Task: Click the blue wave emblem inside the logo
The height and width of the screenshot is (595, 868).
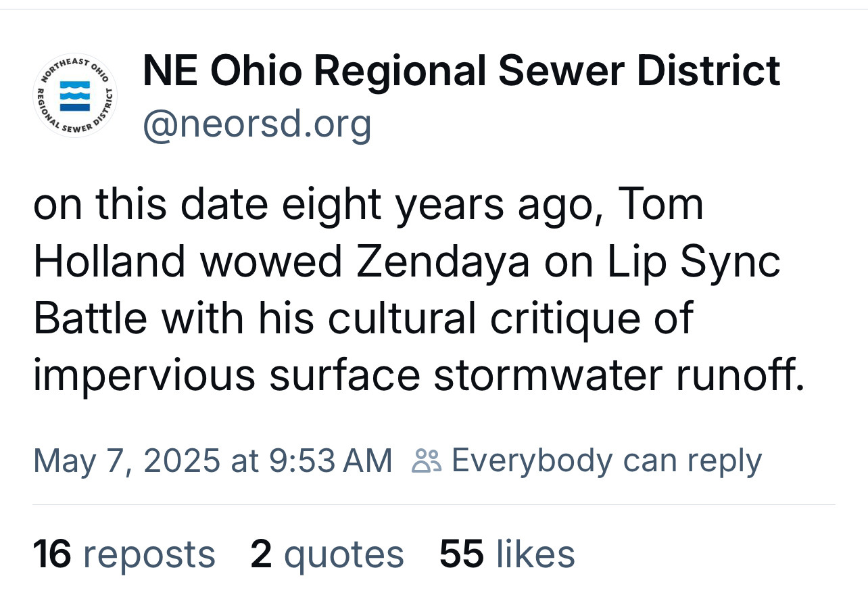Action: (75, 95)
